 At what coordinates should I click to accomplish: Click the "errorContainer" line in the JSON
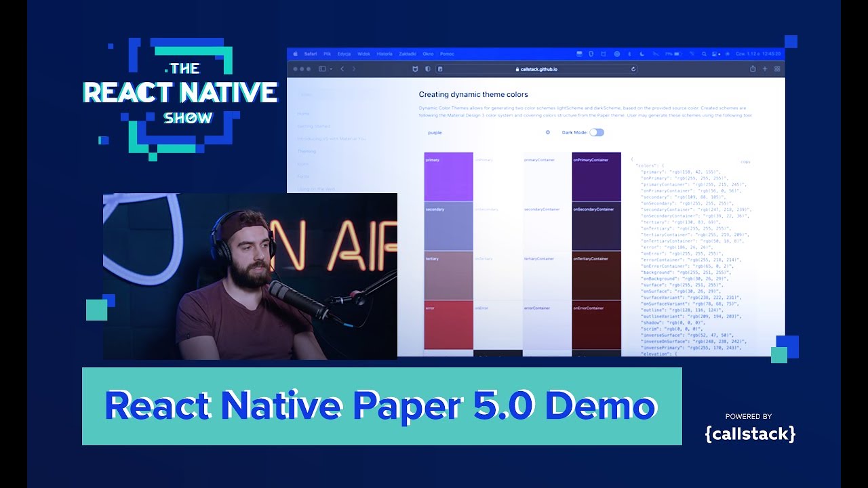click(691, 260)
